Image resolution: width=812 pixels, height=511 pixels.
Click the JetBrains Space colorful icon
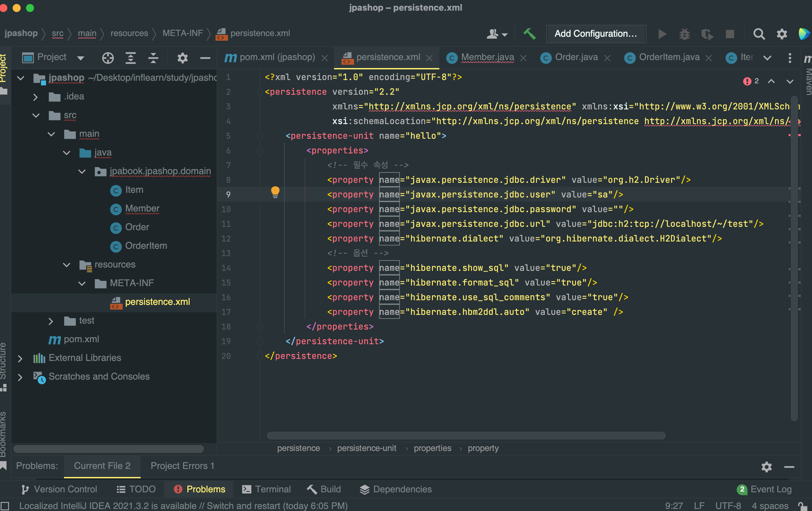pos(804,34)
